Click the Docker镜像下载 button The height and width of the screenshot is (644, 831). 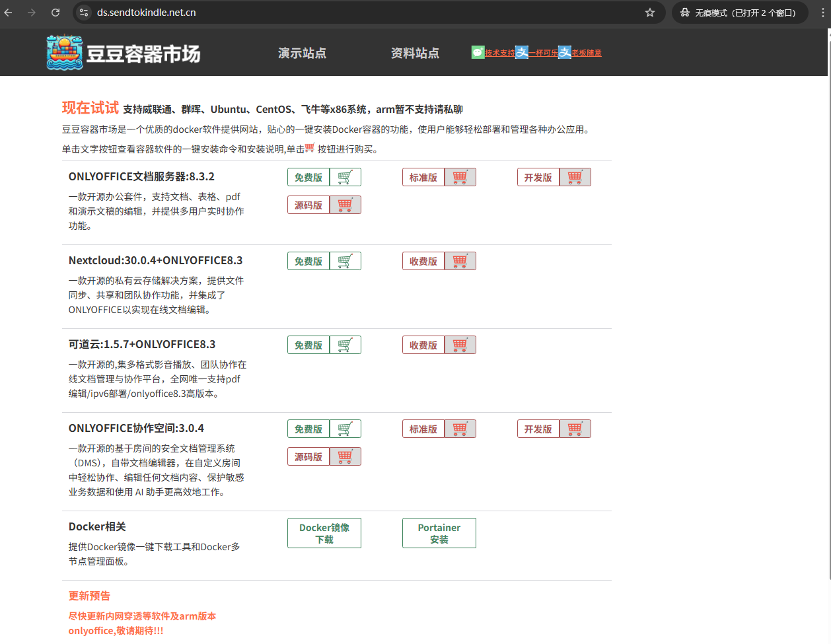pyautogui.click(x=324, y=533)
